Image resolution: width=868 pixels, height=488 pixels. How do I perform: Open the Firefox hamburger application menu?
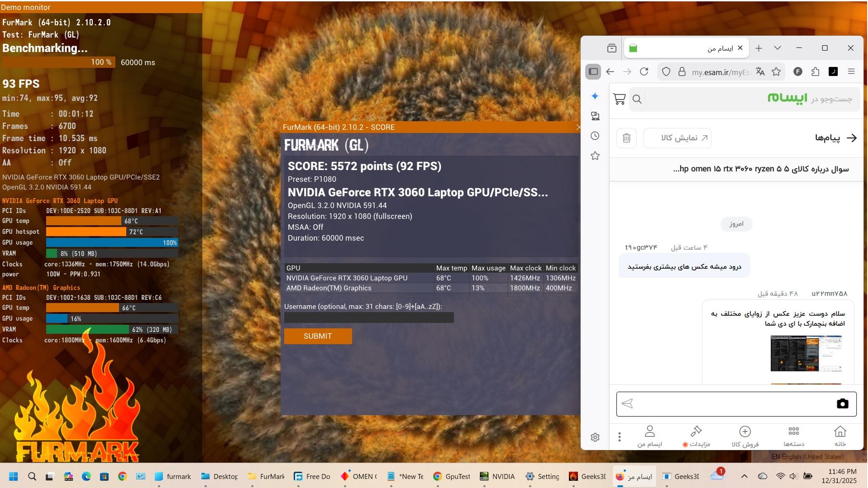(x=851, y=71)
